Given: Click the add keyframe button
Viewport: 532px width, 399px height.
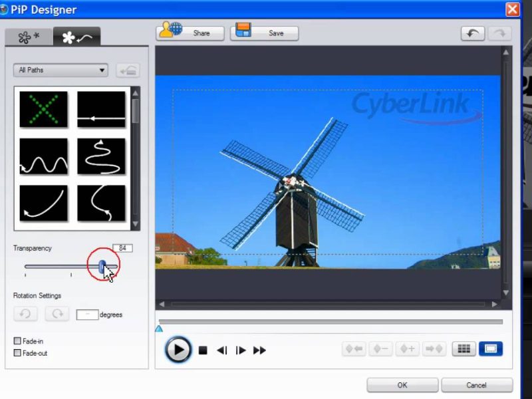Looking at the screenshot, I should (x=408, y=348).
